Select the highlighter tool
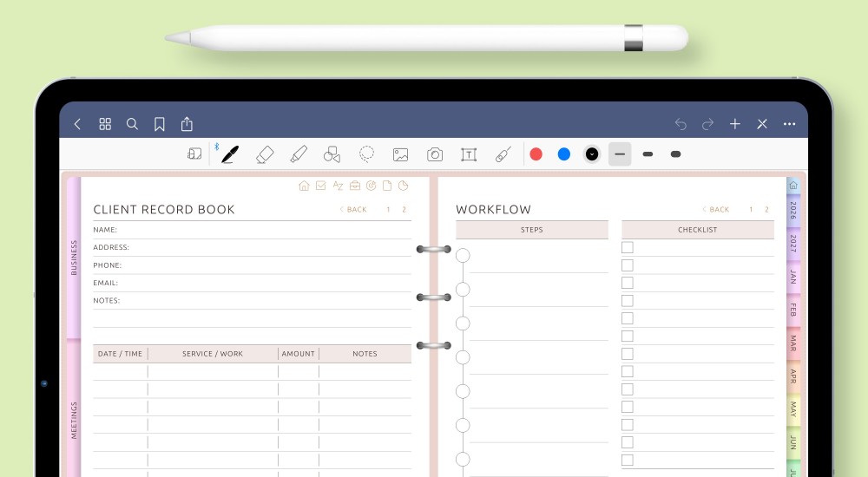Screen dimensions: 868x477 coord(299,154)
